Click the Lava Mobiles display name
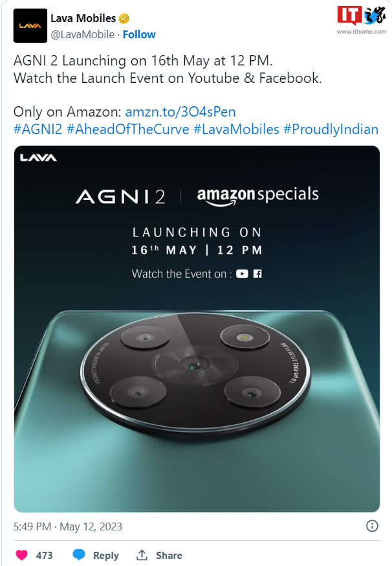Viewport: 392px width, 566px height. [83, 18]
